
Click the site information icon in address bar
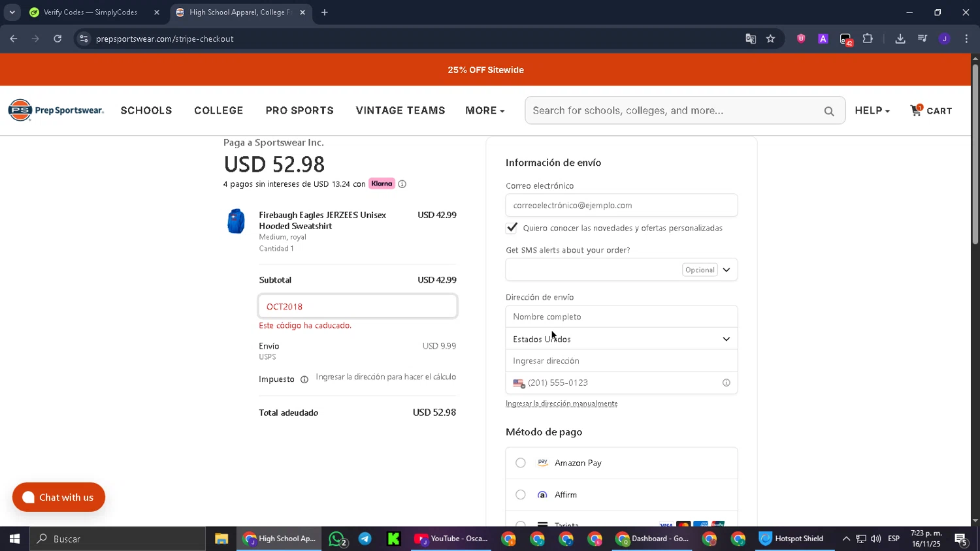(x=84, y=39)
